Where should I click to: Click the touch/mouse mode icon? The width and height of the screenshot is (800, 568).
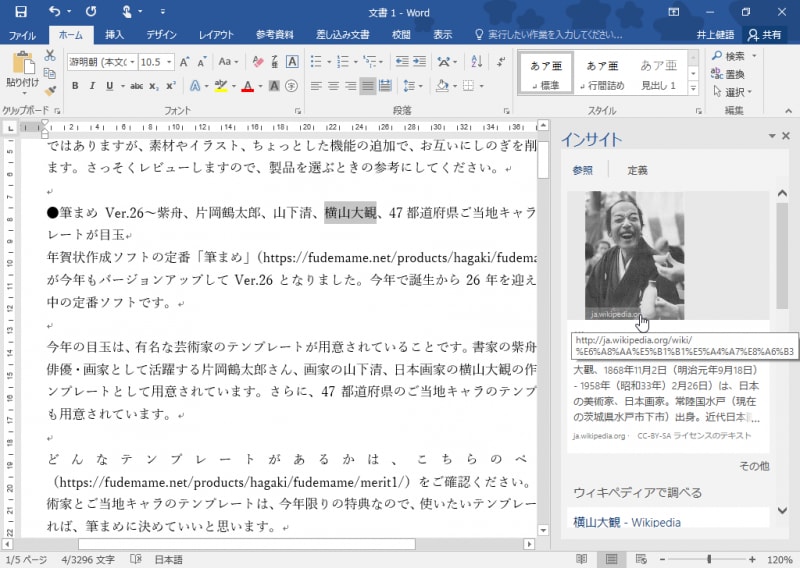coord(127,11)
